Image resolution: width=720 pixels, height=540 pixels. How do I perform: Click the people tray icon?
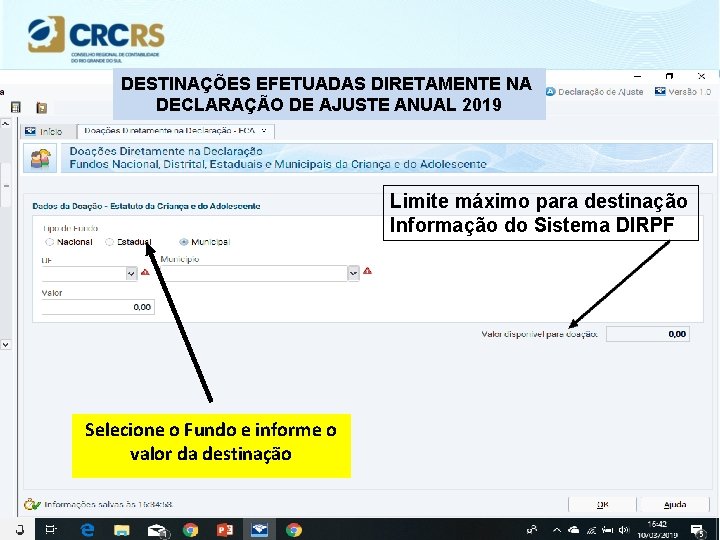[x=531, y=530]
